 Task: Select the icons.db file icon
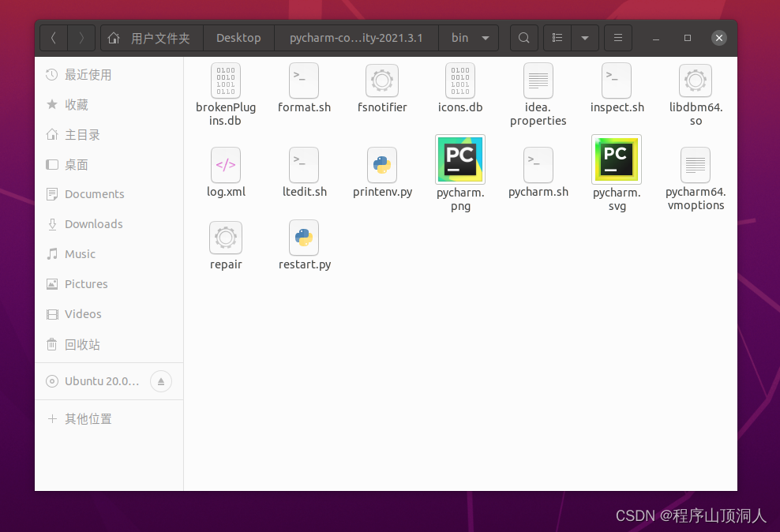click(460, 80)
